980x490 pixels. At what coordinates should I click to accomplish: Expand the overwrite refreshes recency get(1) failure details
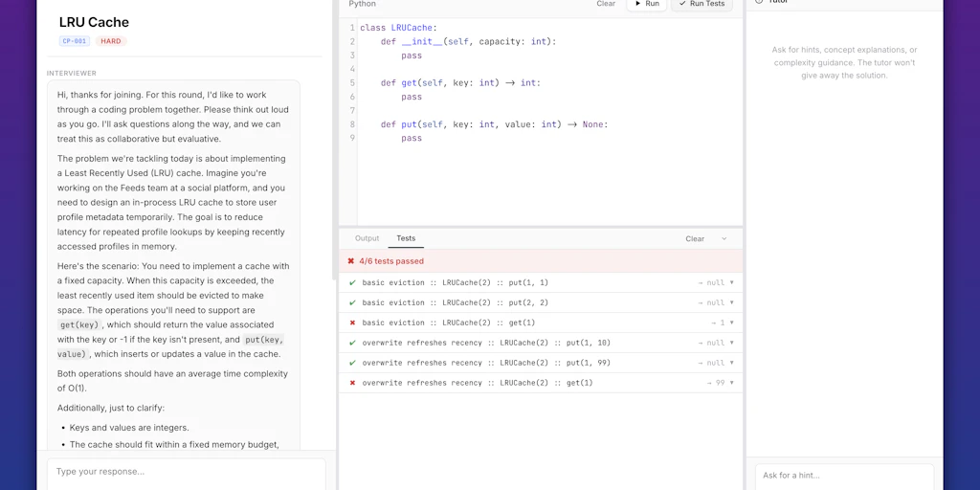pos(732,383)
